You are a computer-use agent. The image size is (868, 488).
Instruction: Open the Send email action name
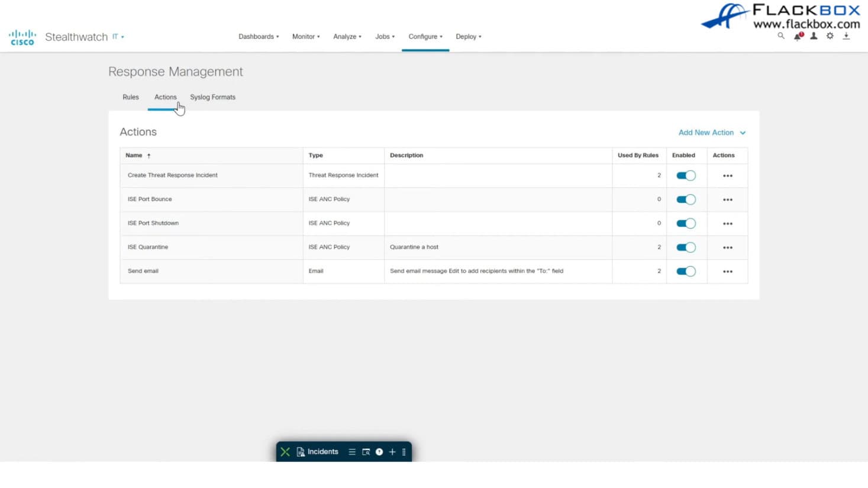(x=143, y=271)
